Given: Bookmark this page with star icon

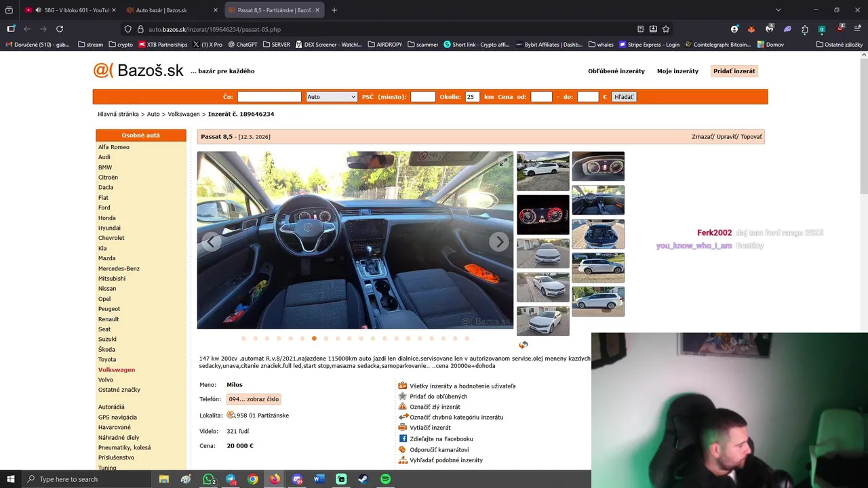Looking at the screenshot, I should click(666, 29).
